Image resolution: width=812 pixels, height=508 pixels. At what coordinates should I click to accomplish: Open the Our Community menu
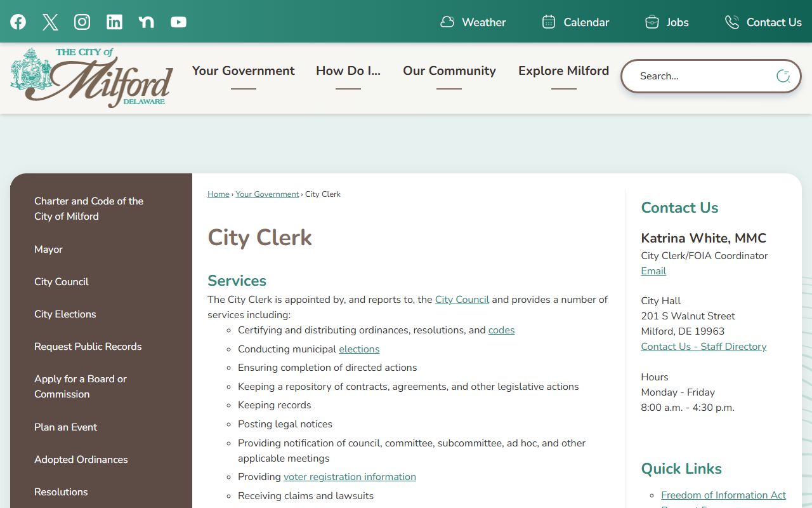tap(449, 70)
